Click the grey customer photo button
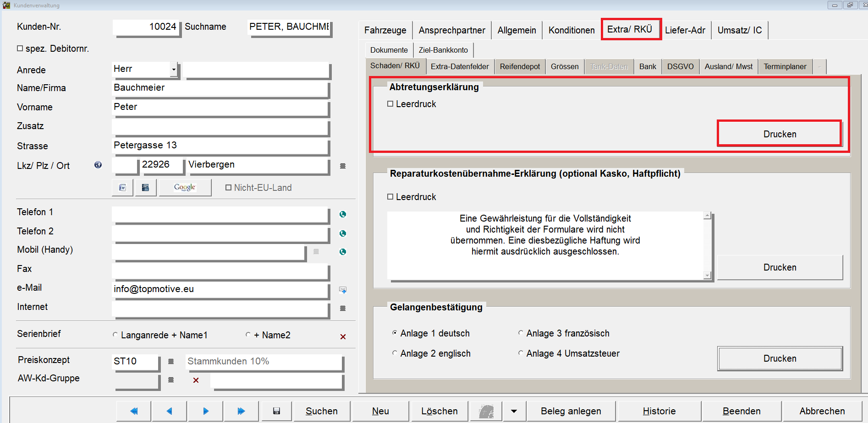This screenshot has width=868, height=423. pos(486,411)
